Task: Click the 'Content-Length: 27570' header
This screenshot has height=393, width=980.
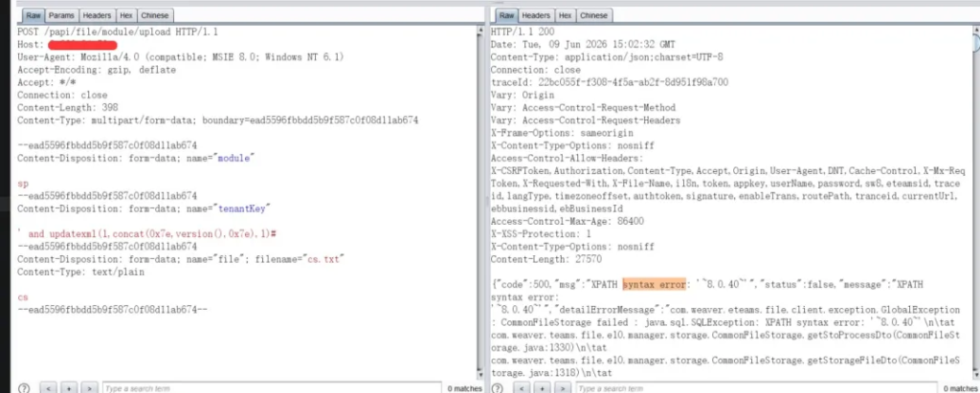Action: click(546, 259)
